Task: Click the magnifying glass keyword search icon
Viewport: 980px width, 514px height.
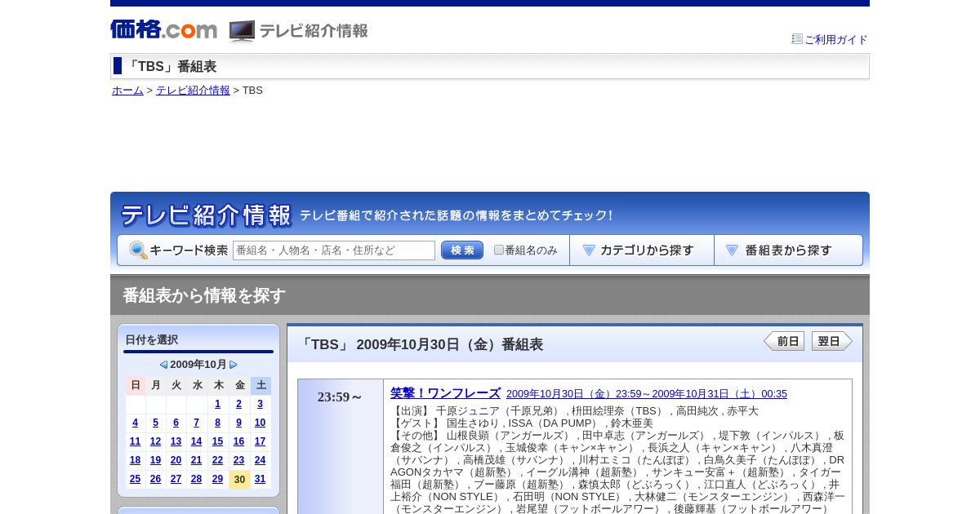Action: [x=138, y=250]
